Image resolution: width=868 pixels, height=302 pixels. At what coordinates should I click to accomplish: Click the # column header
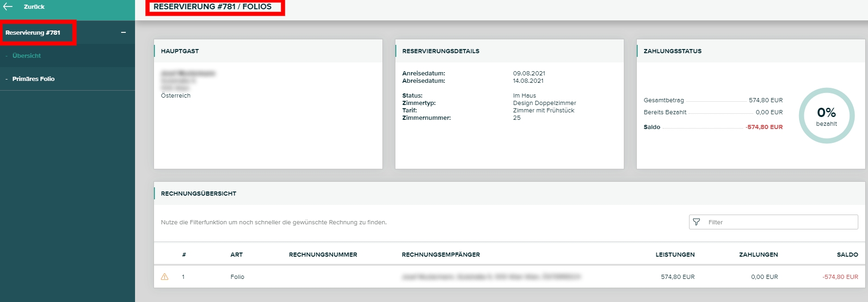184,254
